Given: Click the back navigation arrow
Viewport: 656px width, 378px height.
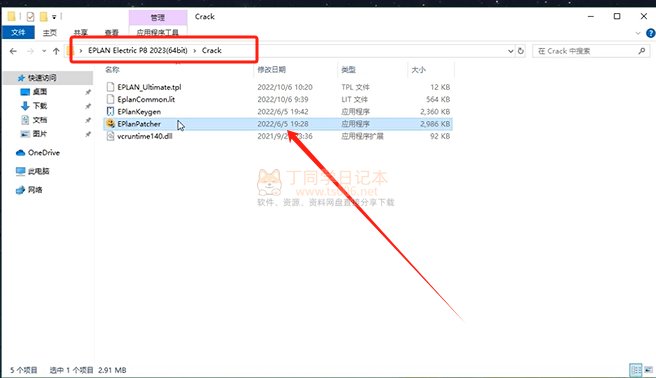Looking at the screenshot, I should point(13,51).
